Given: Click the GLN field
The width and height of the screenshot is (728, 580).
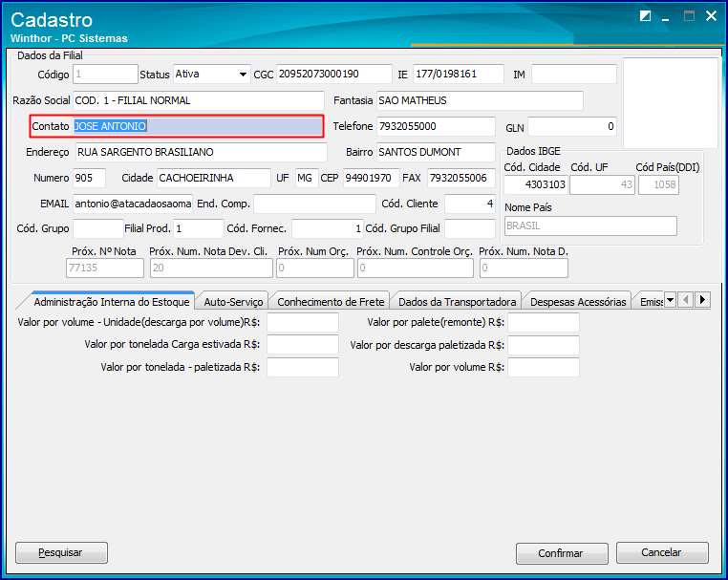Looking at the screenshot, I should tap(572, 127).
